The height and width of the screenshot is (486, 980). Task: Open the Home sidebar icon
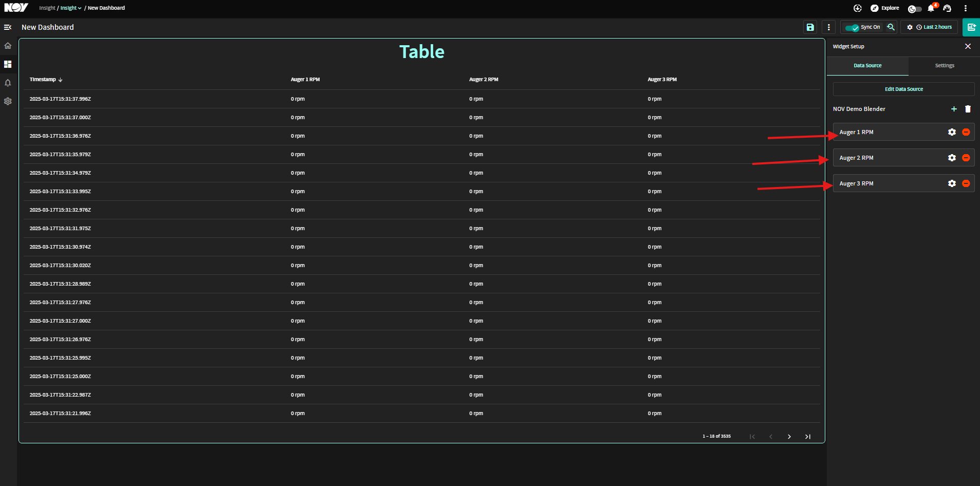(8, 46)
